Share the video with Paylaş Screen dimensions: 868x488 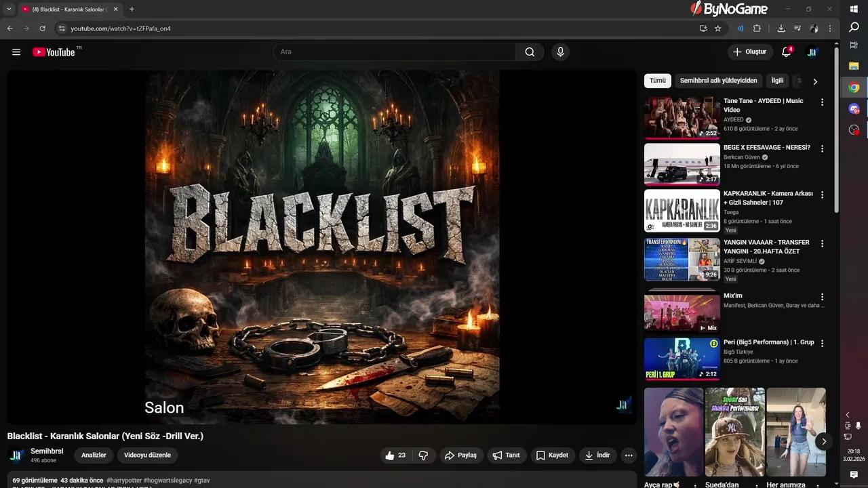pos(461,455)
